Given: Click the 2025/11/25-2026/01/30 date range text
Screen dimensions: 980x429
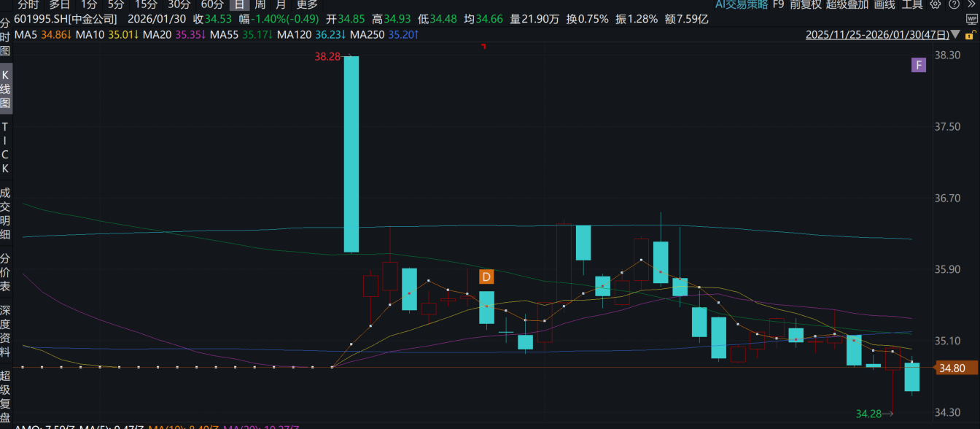Looking at the screenshot, I should tap(877, 34).
